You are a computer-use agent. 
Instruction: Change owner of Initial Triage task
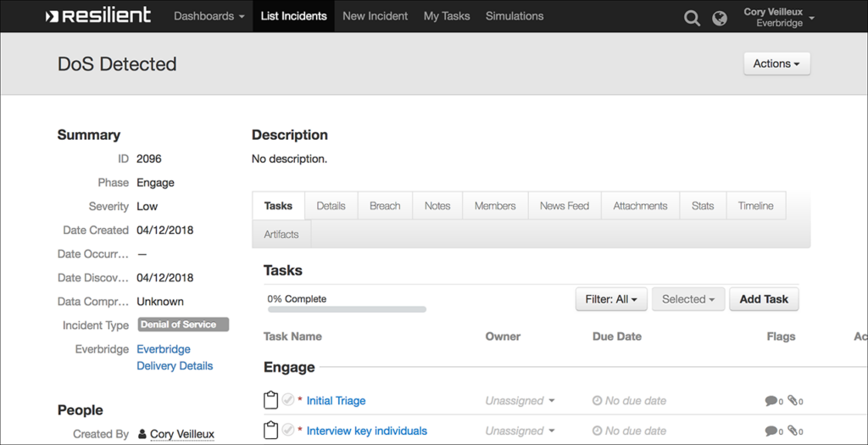[520, 401]
